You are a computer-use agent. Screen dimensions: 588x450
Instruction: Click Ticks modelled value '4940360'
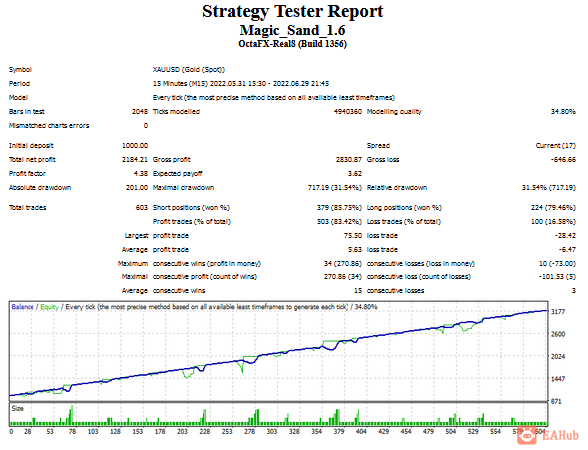pos(348,112)
